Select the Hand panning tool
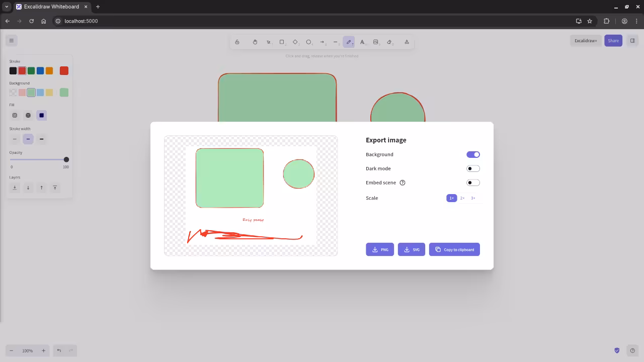 point(255,42)
